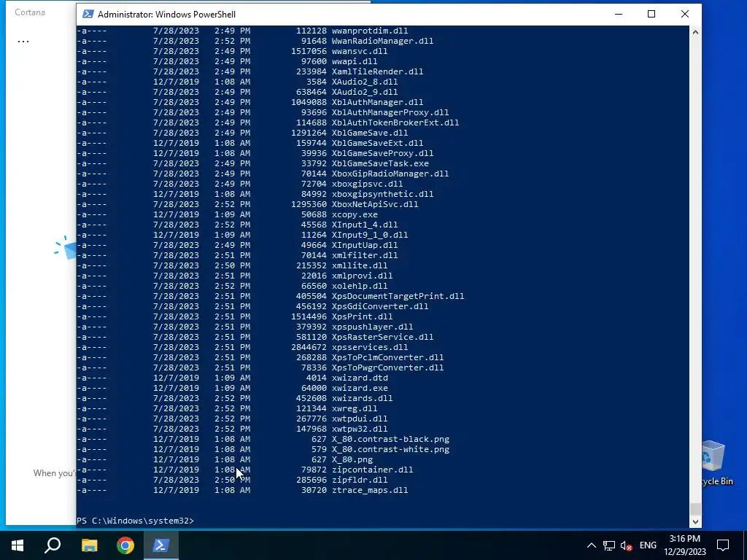Click xwizard.dtd file name

(x=360, y=378)
